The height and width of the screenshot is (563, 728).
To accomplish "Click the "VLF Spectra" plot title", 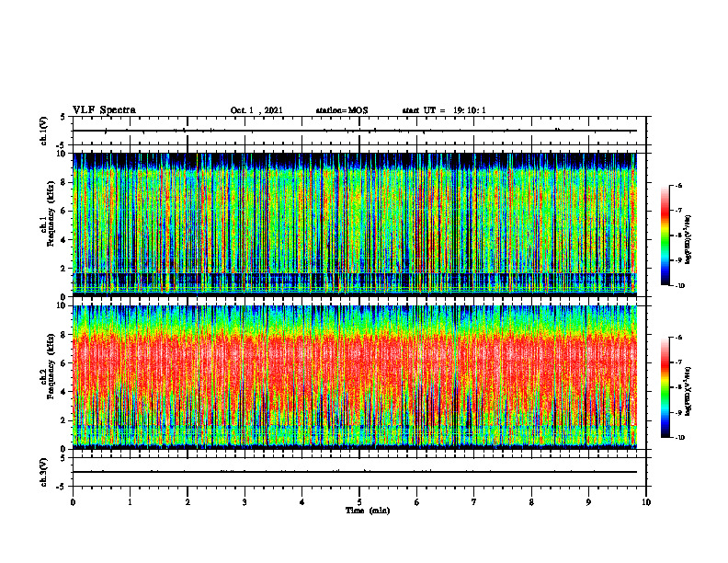I will point(104,110).
